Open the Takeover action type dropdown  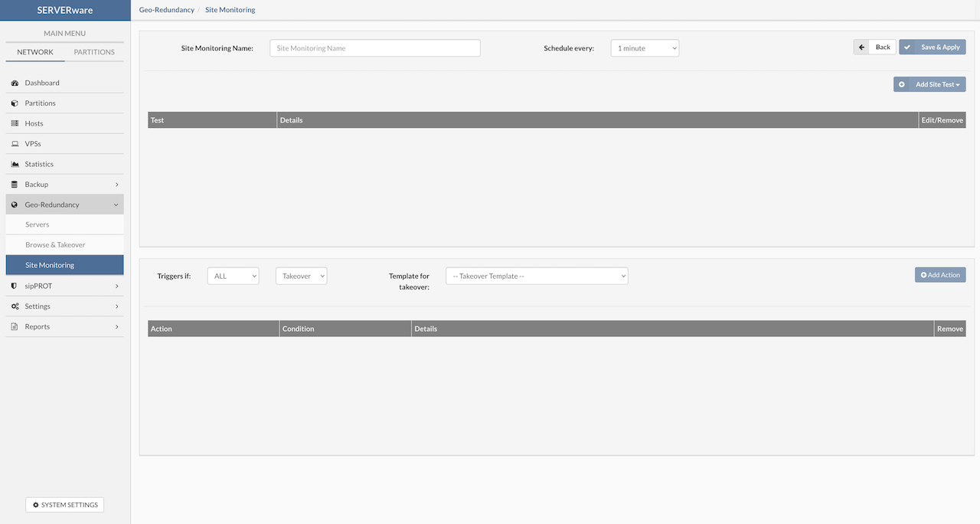tap(301, 276)
